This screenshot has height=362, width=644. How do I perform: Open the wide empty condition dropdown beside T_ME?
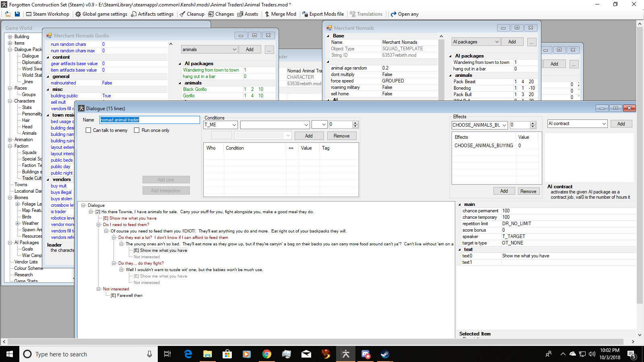pyautogui.click(x=275, y=125)
